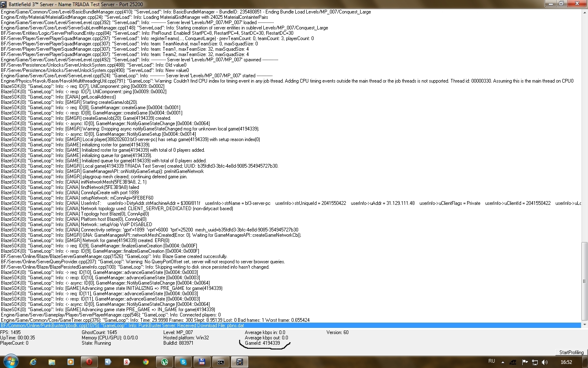Click the log scrollbar up arrow

(584, 13)
